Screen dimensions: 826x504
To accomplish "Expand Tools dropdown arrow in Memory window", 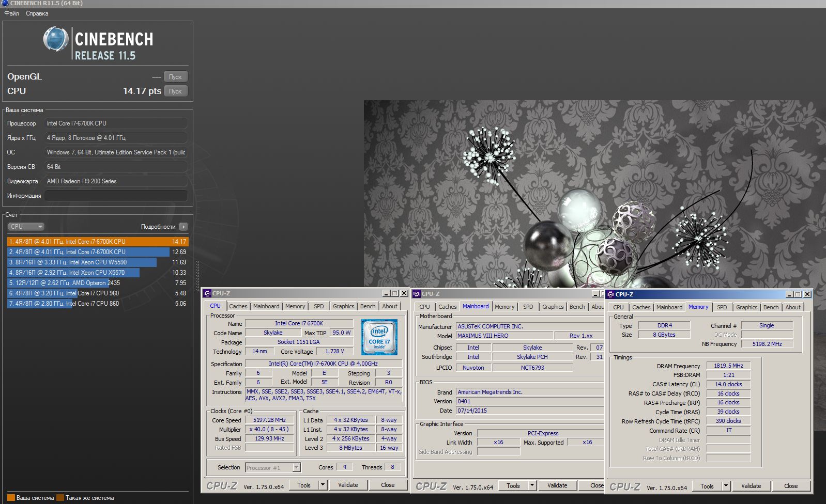I will (x=726, y=486).
